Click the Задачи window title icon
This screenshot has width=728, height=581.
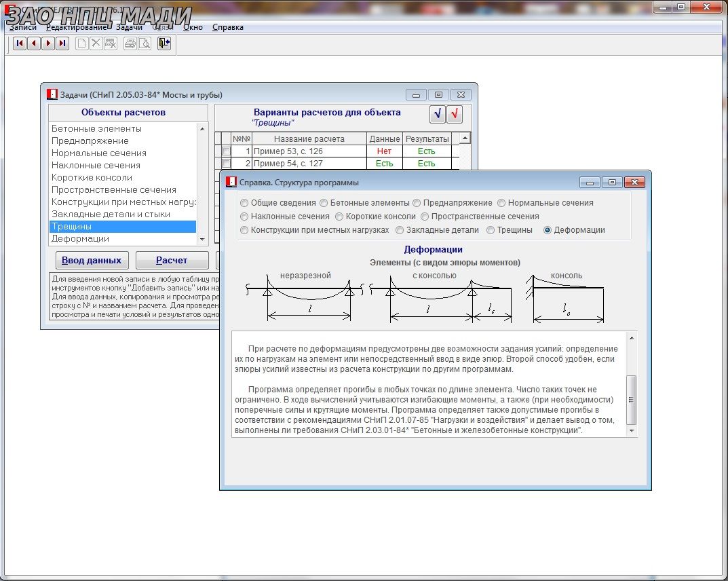click(x=52, y=94)
